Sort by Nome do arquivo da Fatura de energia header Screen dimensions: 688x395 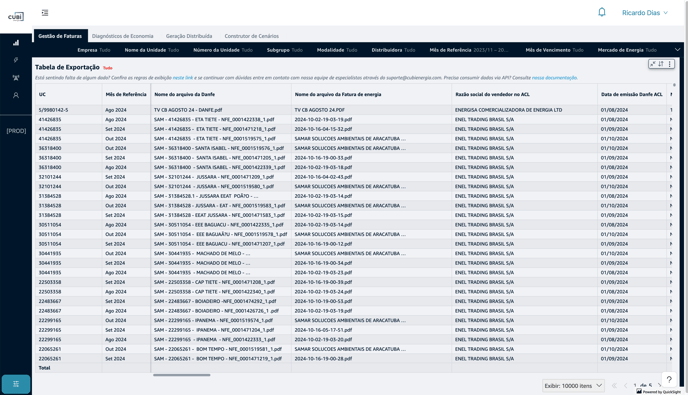point(371,94)
